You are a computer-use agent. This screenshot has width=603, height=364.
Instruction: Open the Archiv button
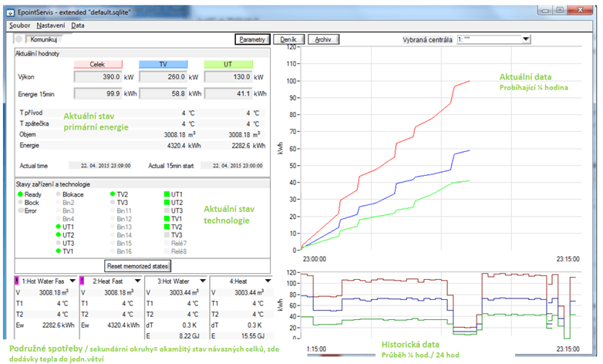point(323,39)
